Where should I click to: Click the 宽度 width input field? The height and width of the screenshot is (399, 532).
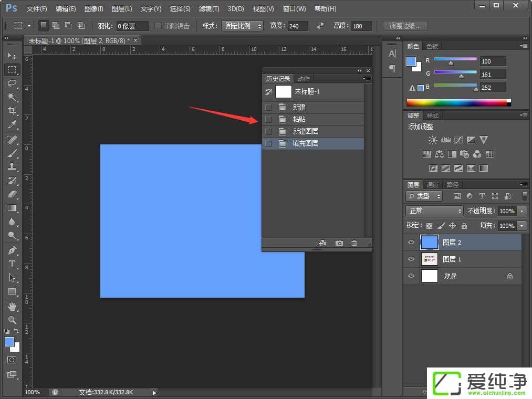pos(298,26)
